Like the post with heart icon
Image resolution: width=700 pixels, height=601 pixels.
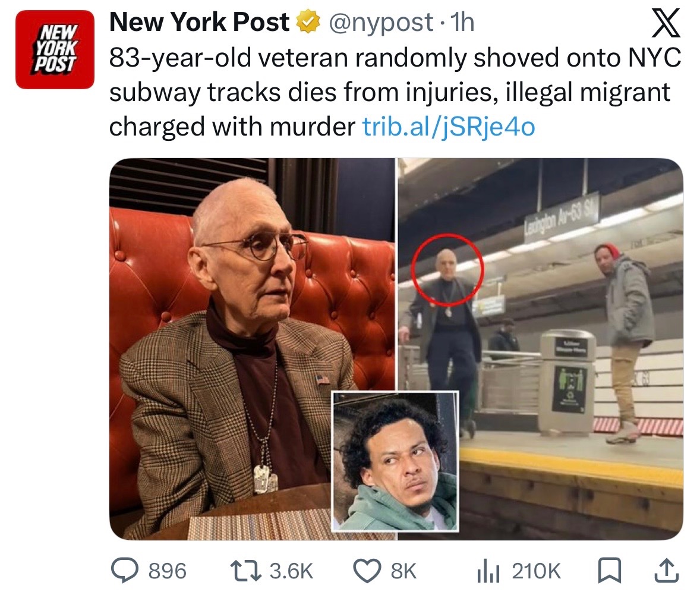coord(367,571)
